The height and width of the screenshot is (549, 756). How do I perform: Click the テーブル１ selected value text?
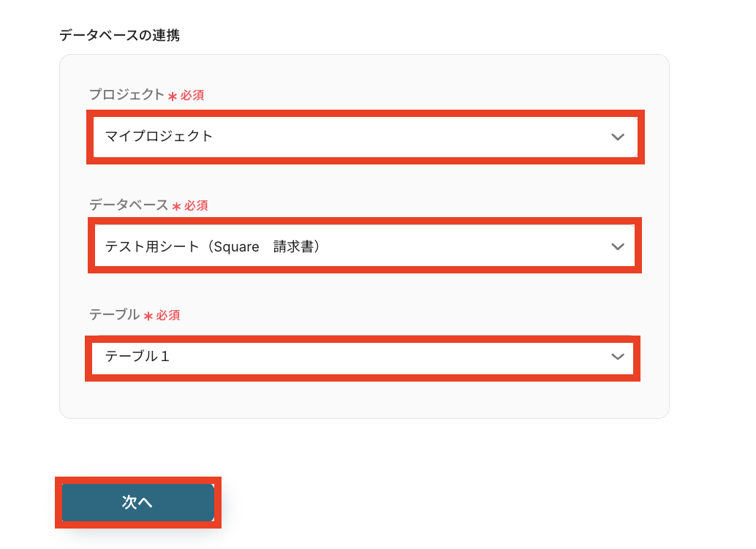[x=137, y=357]
